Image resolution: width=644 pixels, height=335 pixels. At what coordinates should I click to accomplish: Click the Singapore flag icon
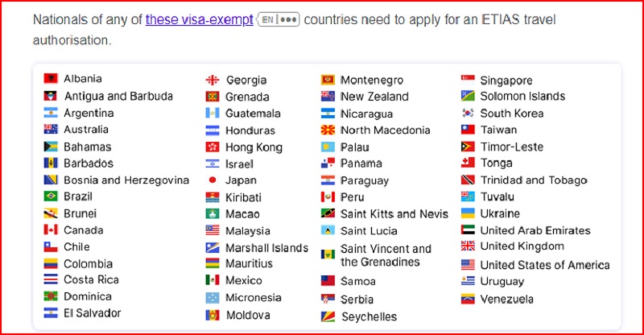(468, 80)
